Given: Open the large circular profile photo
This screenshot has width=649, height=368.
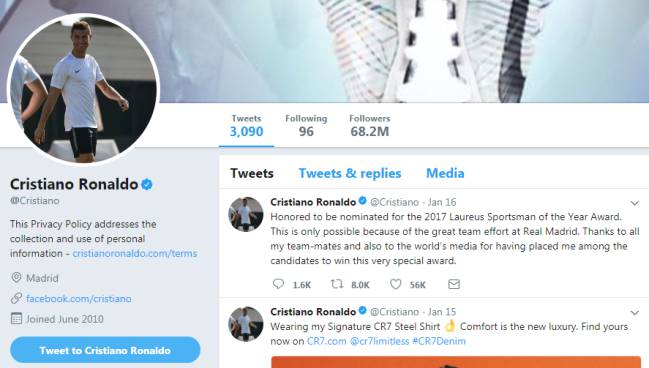Looking at the screenshot, I should [x=84, y=89].
